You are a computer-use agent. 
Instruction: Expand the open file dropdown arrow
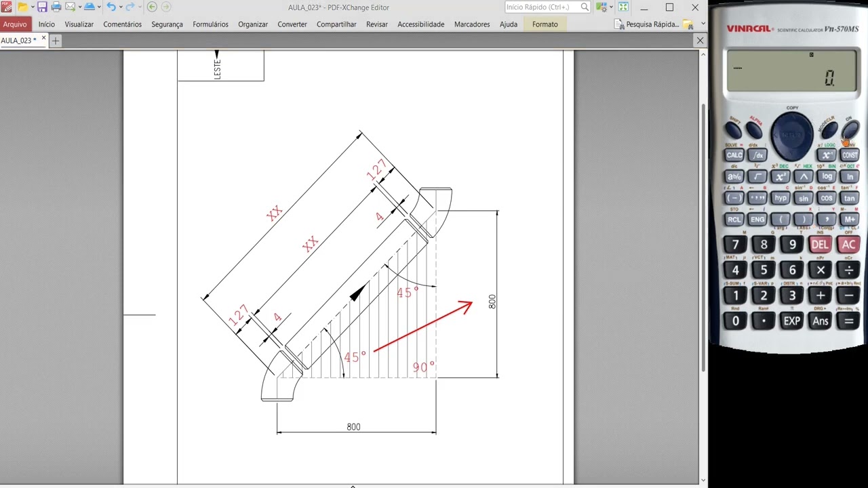[x=33, y=7]
